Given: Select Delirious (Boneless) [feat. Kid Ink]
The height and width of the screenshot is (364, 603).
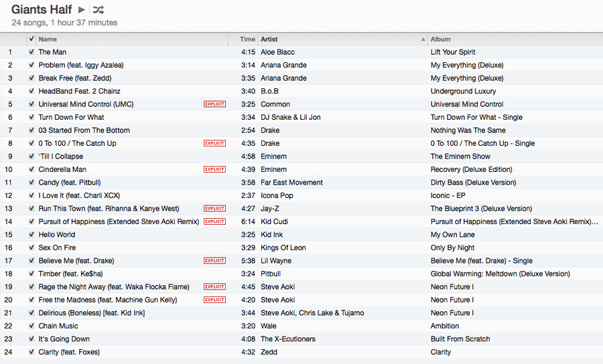Looking at the screenshot, I should point(92,313).
